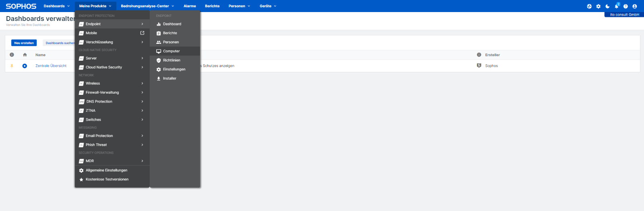Open the Sophos status health icon
Viewport: 644px width, 211px height.
[589, 6]
